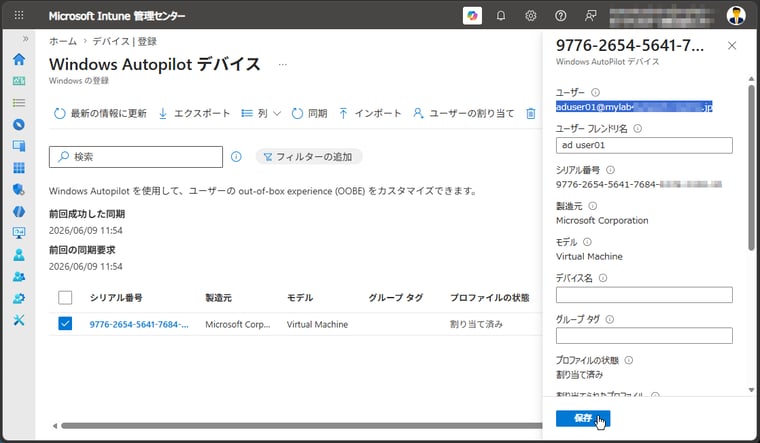Click the モデル info icon in panel

(x=587, y=242)
